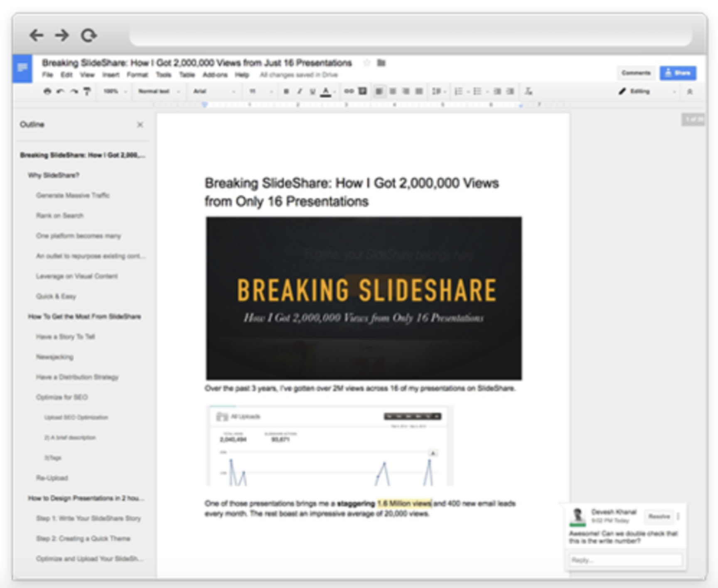Reload the page with the refresh icon

coord(89,35)
